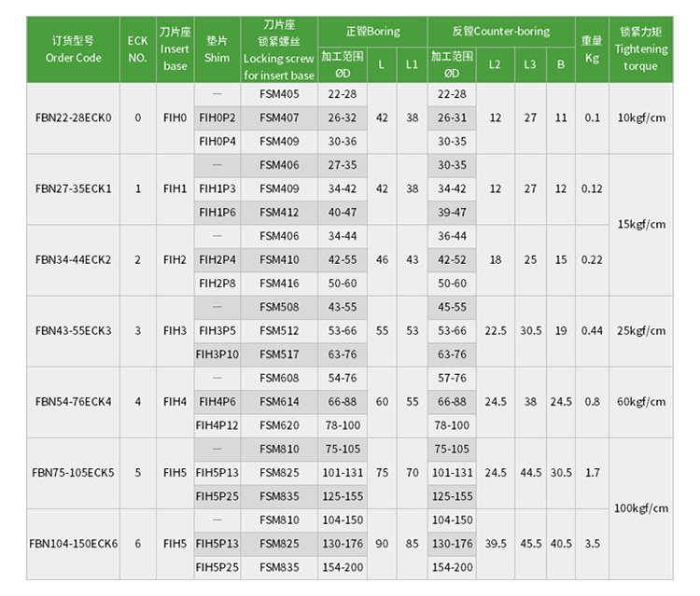The height and width of the screenshot is (596, 700).
Task: Click the 26-31 counter-boring range cell
Action: tap(452, 118)
